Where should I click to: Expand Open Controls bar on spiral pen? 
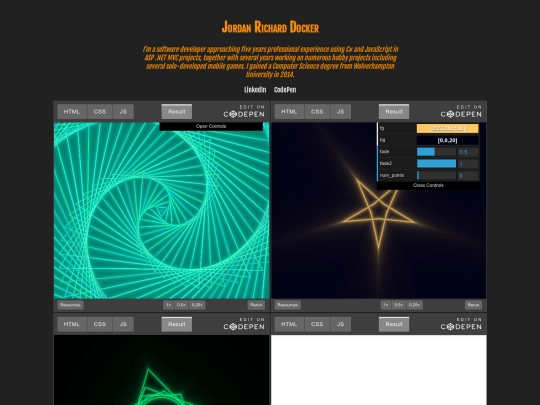tap(211, 126)
